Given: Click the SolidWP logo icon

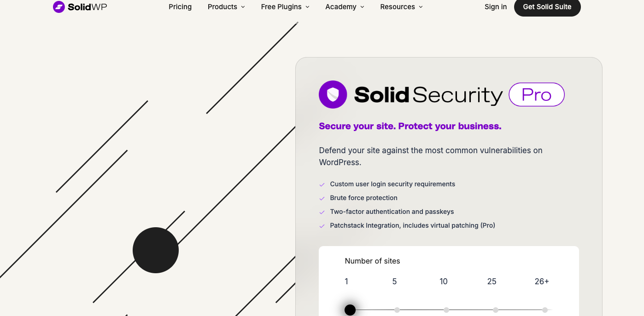Looking at the screenshot, I should [x=59, y=7].
